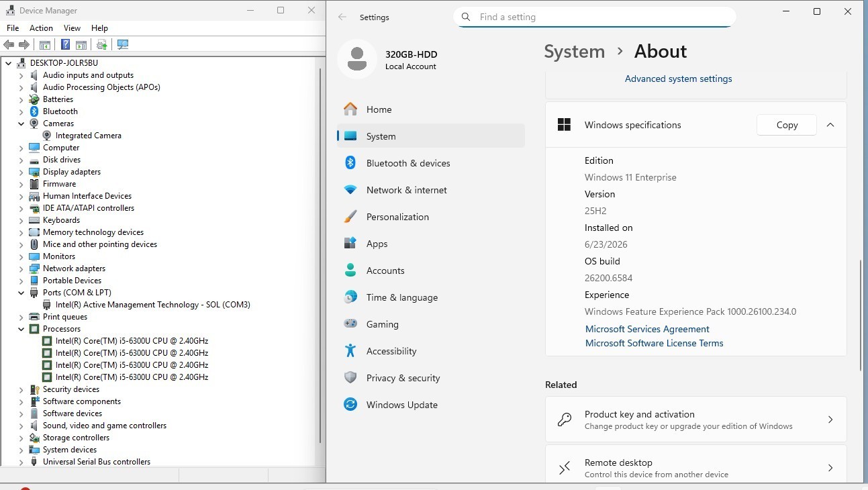
Task: Open Accounts in the Settings sidebar
Action: tap(431, 271)
